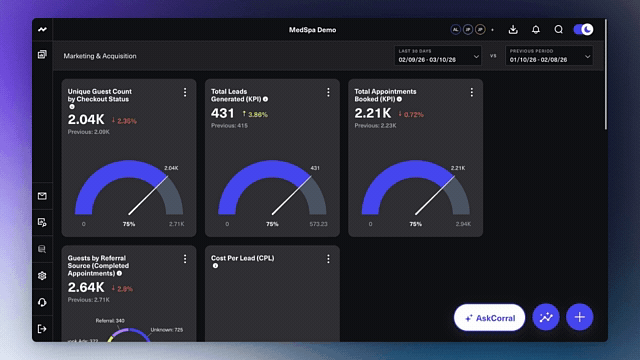Open Cost Per Lead card options menu
Screen dimensions: 640x360
click(328, 259)
